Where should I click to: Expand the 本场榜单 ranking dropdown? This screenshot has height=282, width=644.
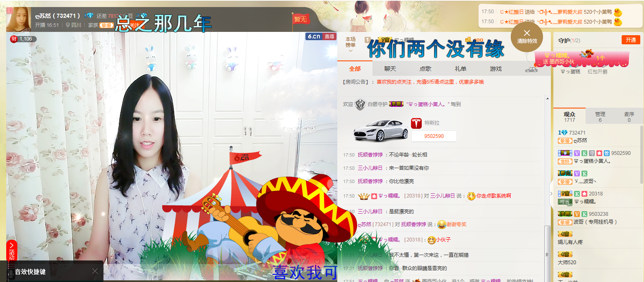click(x=351, y=45)
